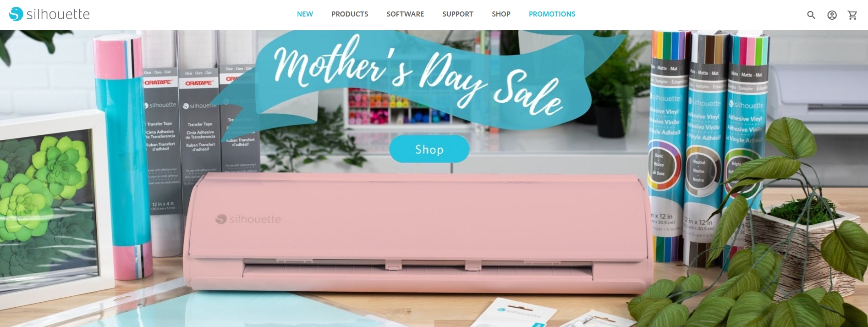Screen dimensions: 868x327
Task: Click the blue Shop banner button
Action: tap(429, 149)
